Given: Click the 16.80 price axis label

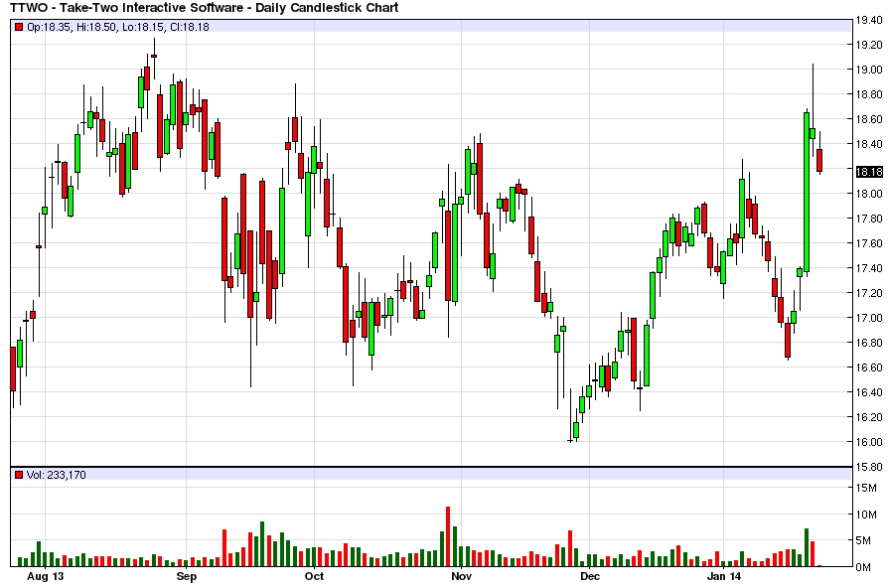Looking at the screenshot, I should 869,343.
